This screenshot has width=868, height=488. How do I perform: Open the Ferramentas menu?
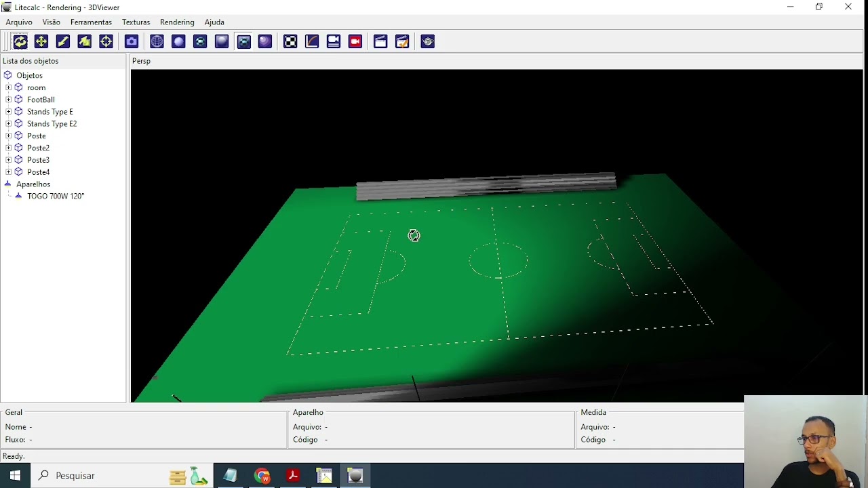pos(91,22)
